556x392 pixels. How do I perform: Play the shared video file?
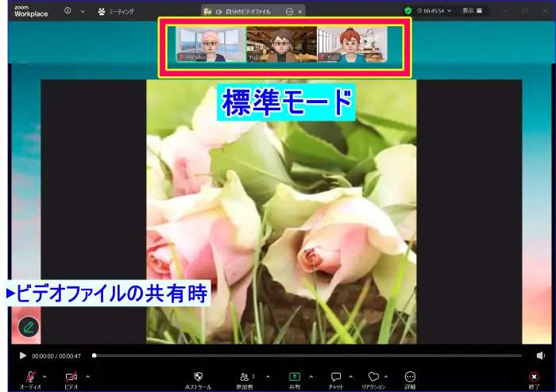(22, 355)
